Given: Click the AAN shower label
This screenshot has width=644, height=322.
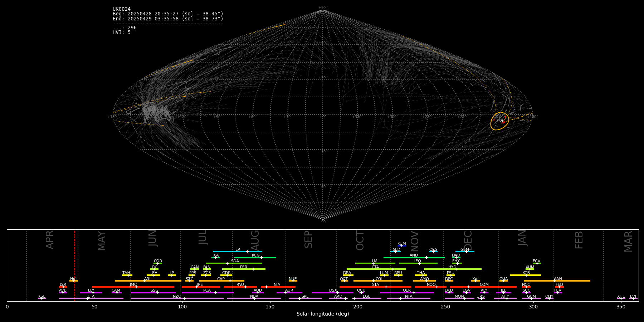Looking at the screenshot, I should click(x=558, y=279).
